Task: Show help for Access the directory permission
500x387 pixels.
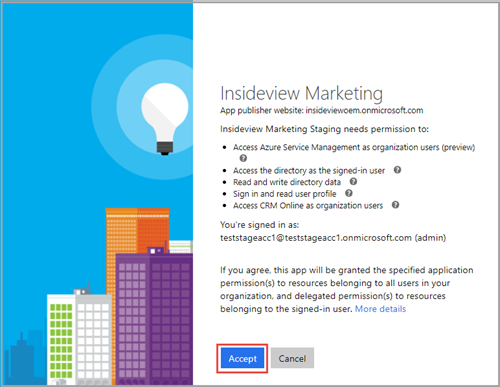Action: (x=397, y=170)
